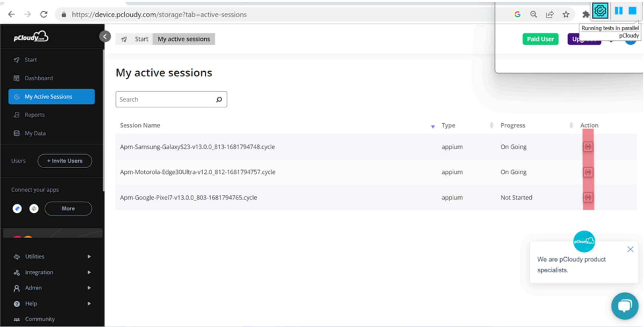Go to Reports in the sidebar
Image resolution: width=644 pixels, height=327 pixels.
pyautogui.click(x=34, y=115)
